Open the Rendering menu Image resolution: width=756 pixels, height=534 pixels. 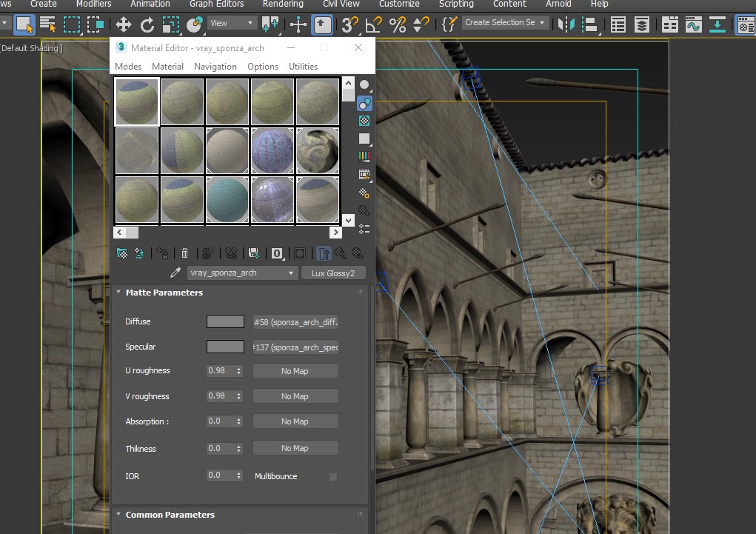(x=283, y=4)
